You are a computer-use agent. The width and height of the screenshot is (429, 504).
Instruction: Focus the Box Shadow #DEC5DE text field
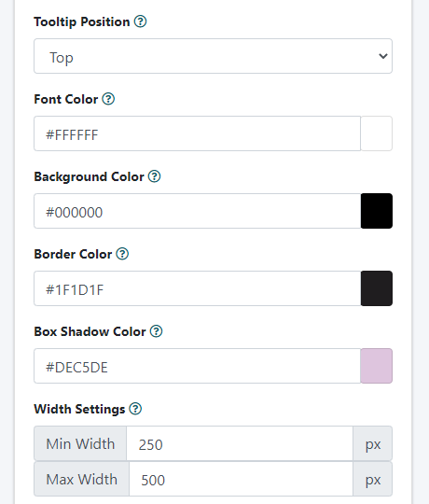(197, 366)
